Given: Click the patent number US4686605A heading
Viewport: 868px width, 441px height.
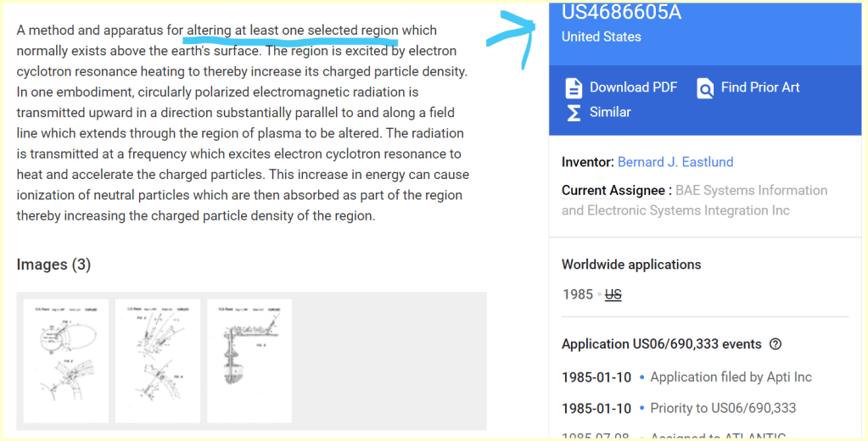Looking at the screenshot, I should tap(621, 13).
